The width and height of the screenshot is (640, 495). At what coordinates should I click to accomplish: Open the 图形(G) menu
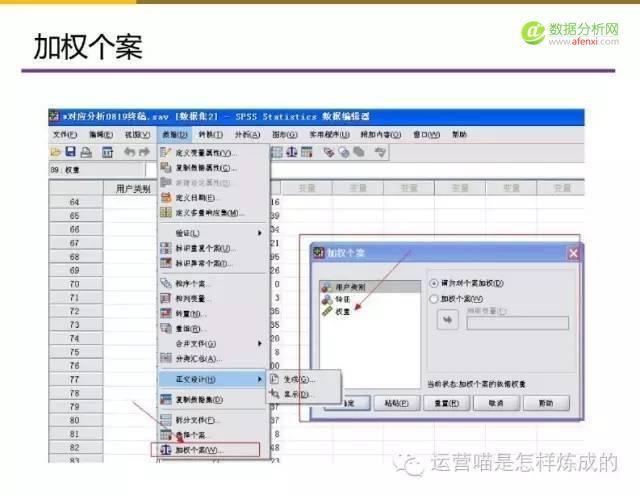[284, 134]
